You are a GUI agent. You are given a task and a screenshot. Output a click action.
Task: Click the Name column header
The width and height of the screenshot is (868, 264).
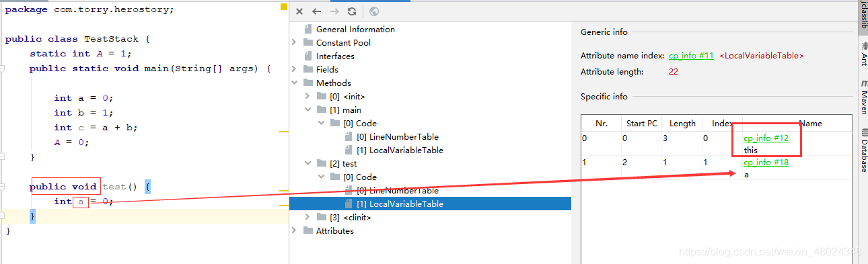point(811,124)
